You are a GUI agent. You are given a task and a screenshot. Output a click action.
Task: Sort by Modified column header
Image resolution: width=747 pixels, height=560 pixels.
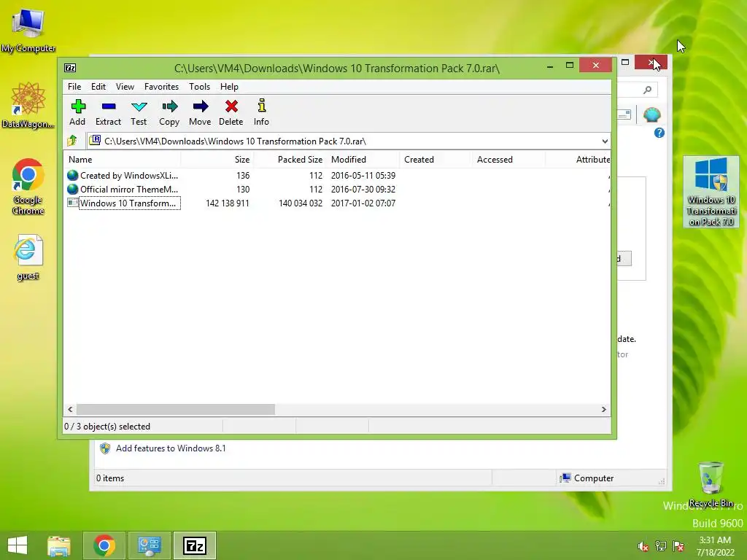coord(363,160)
